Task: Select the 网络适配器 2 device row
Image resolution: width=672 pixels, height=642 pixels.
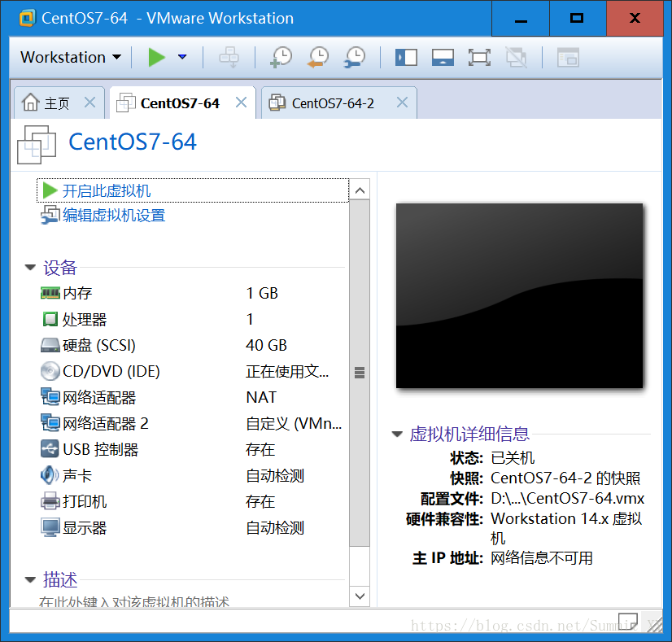Action: click(191, 423)
